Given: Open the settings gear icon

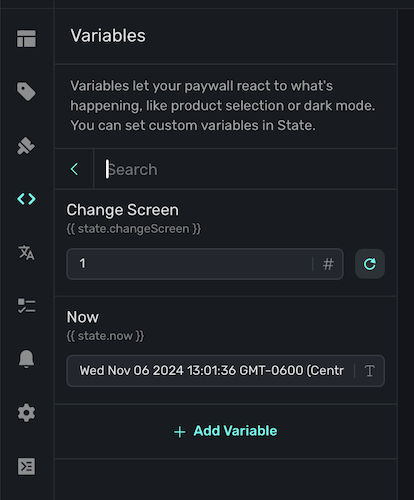Looking at the screenshot, I should [26, 413].
